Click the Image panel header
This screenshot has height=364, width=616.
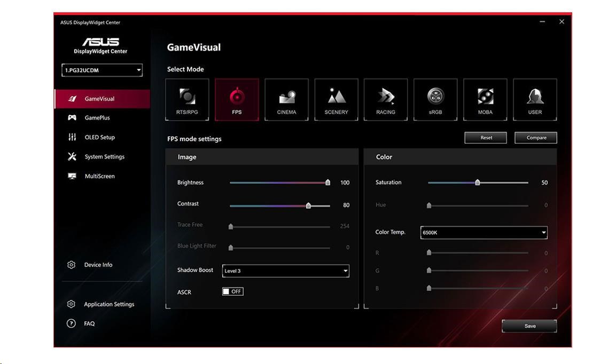(262, 157)
